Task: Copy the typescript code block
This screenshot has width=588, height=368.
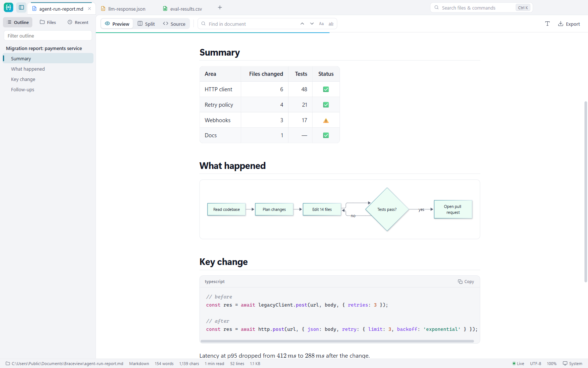Action: [466, 282]
